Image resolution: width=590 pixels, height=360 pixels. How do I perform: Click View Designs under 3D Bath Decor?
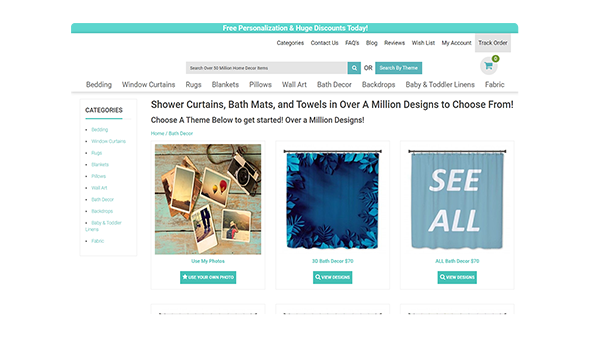click(333, 277)
